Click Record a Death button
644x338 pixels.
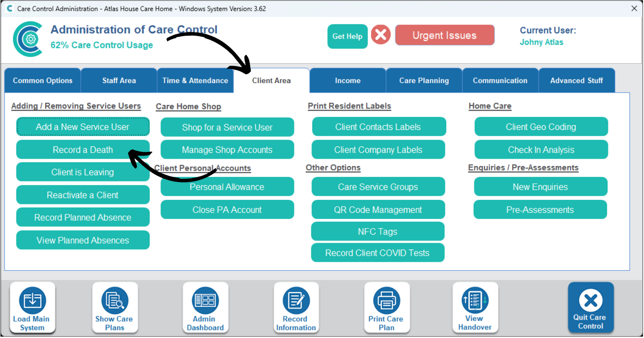pyautogui.click(x=83, y=150)
